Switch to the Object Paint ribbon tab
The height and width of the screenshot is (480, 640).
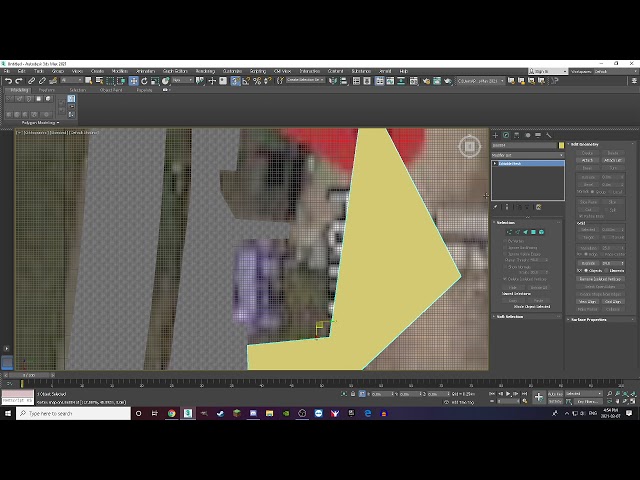click(111, 90)
